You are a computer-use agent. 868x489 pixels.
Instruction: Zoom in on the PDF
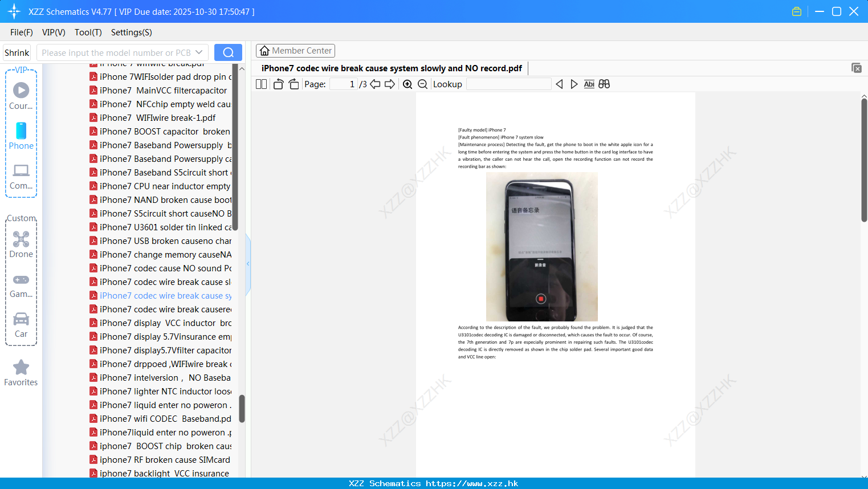[407, 84]
